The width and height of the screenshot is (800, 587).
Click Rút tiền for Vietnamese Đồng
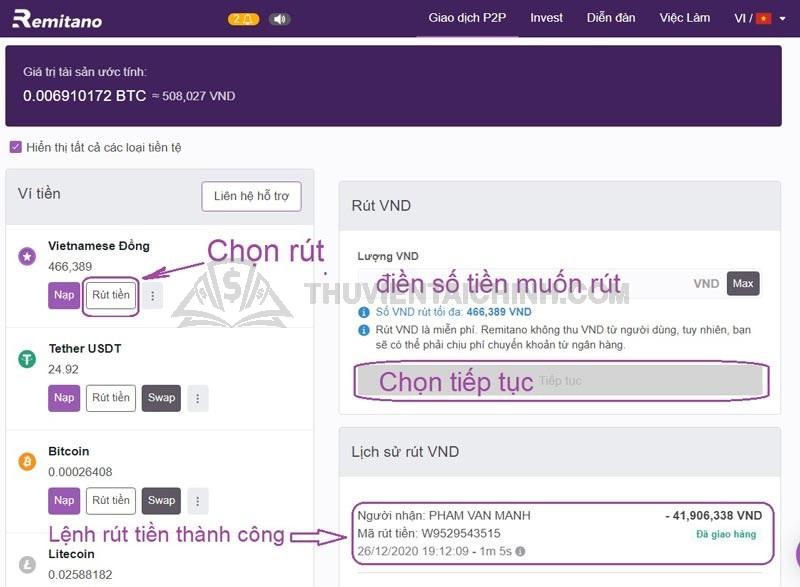(111, 295)
